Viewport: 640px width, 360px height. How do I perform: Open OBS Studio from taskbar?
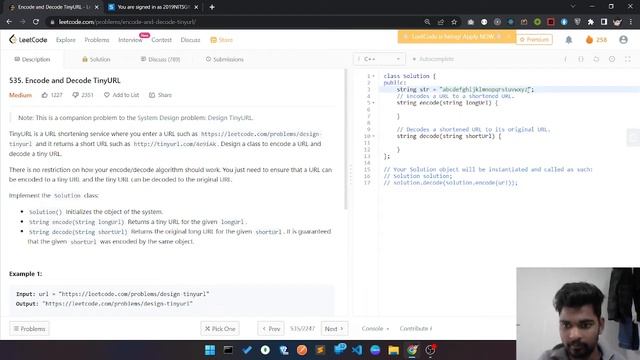430,350
